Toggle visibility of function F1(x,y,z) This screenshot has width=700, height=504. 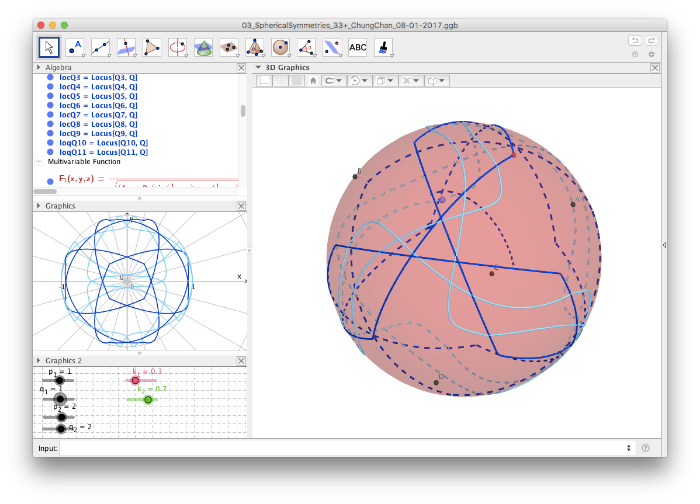tap(50, 181)
